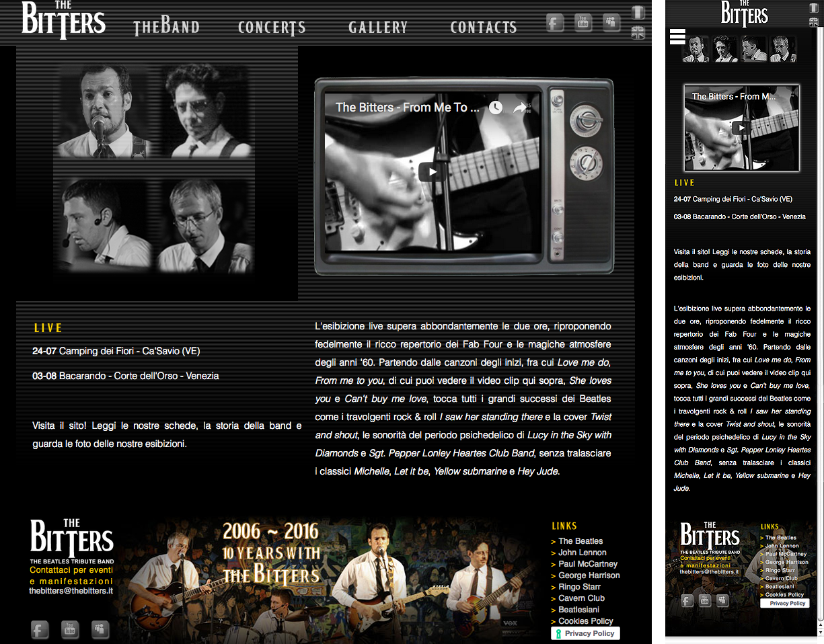Click the green Privacy Policy badge icon
The height and width of the screenshot is (644, 824).
[558, 633]
